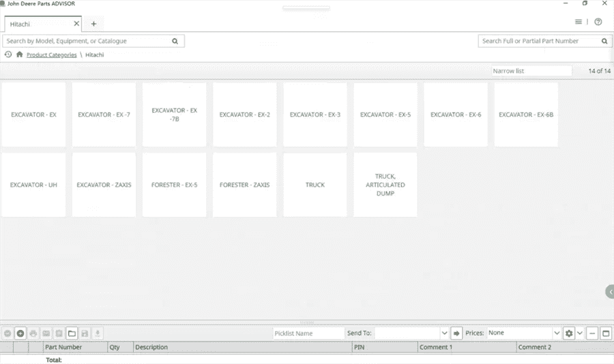Click the send arrow button
The width and height of the screenshot is (614, 364).
(456, 333)
